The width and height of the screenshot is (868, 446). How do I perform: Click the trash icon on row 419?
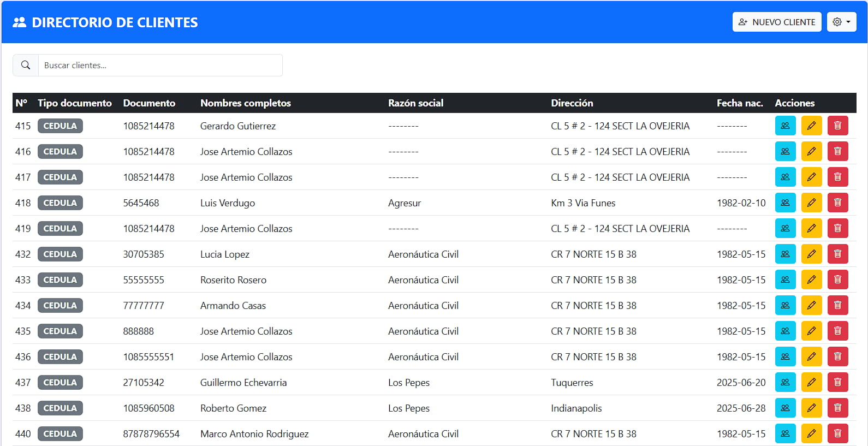tap(837, 228)
